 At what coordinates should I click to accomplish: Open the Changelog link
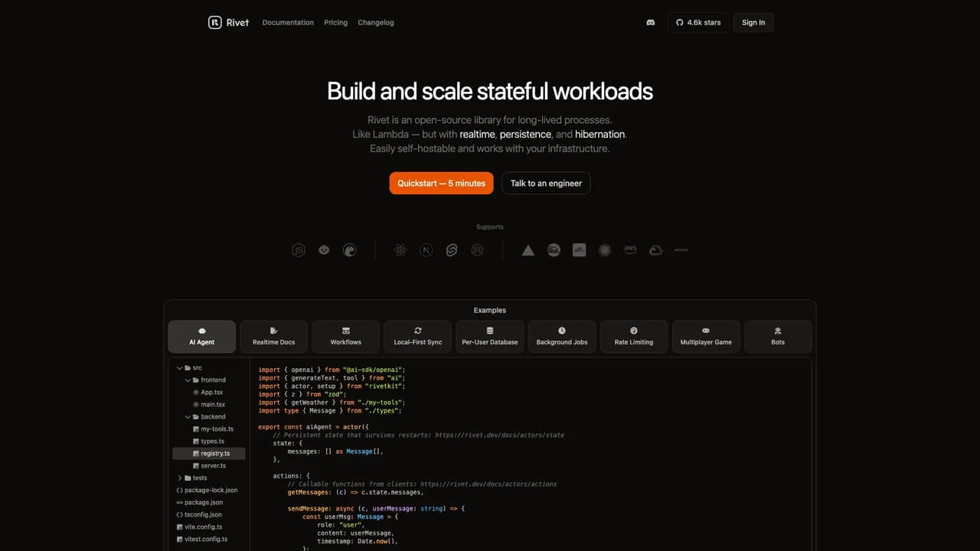click(375, 23)
